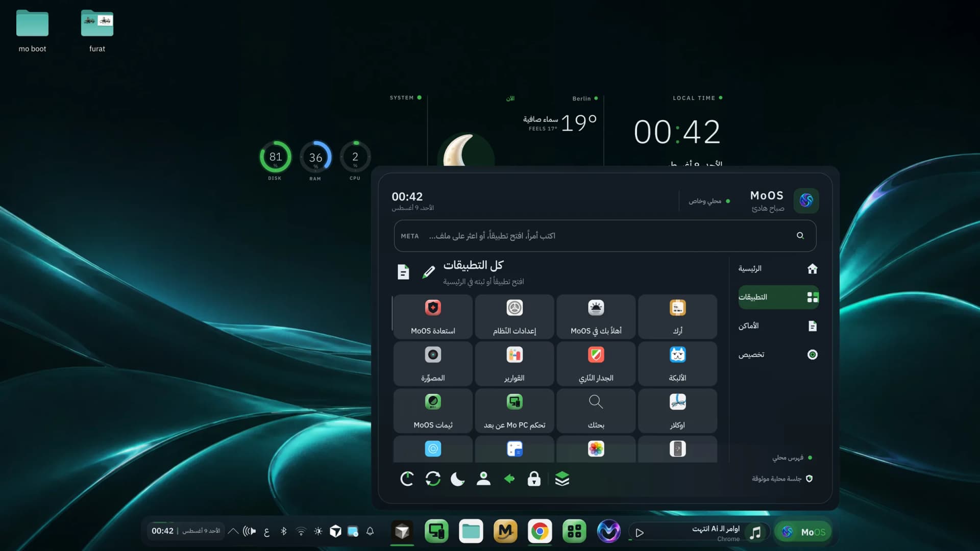
Task: Open the أرك archive app
Action: coord(678,317)
